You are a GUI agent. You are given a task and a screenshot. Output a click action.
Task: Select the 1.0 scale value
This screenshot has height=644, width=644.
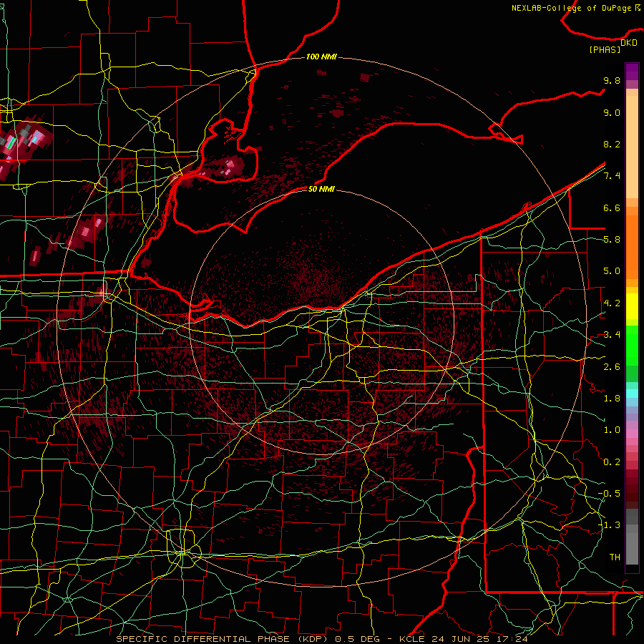(x=612, y=430)
